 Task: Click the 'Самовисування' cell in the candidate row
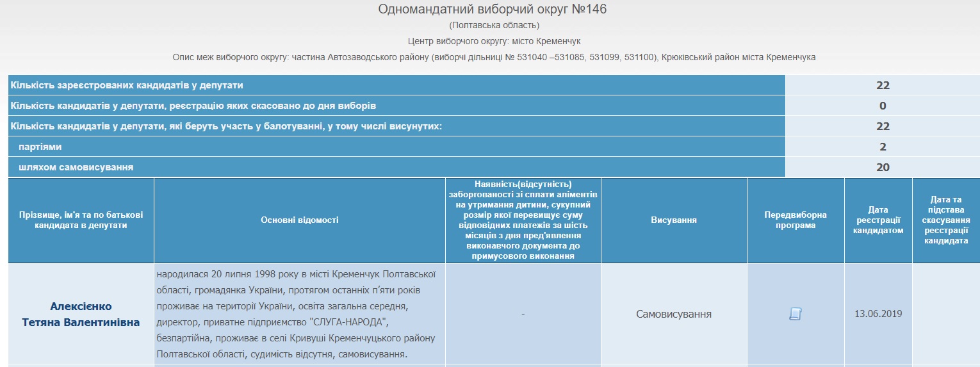click(x=674, y=314)
